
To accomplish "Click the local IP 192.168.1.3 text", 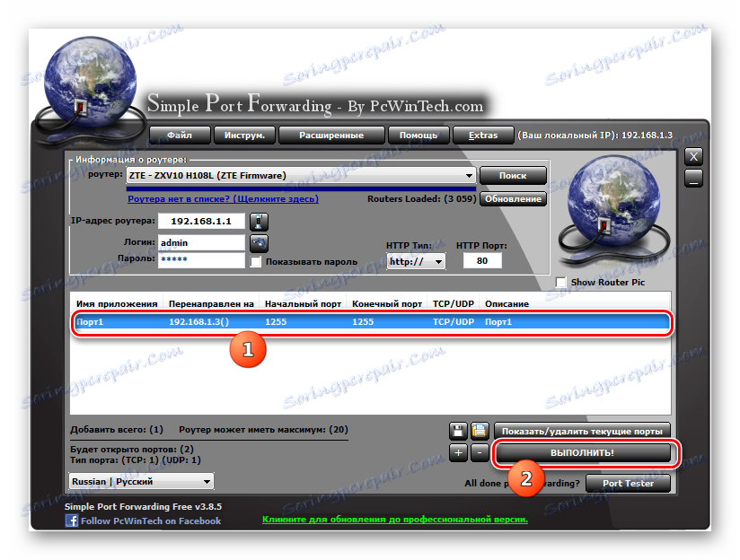I will (647, 135).
